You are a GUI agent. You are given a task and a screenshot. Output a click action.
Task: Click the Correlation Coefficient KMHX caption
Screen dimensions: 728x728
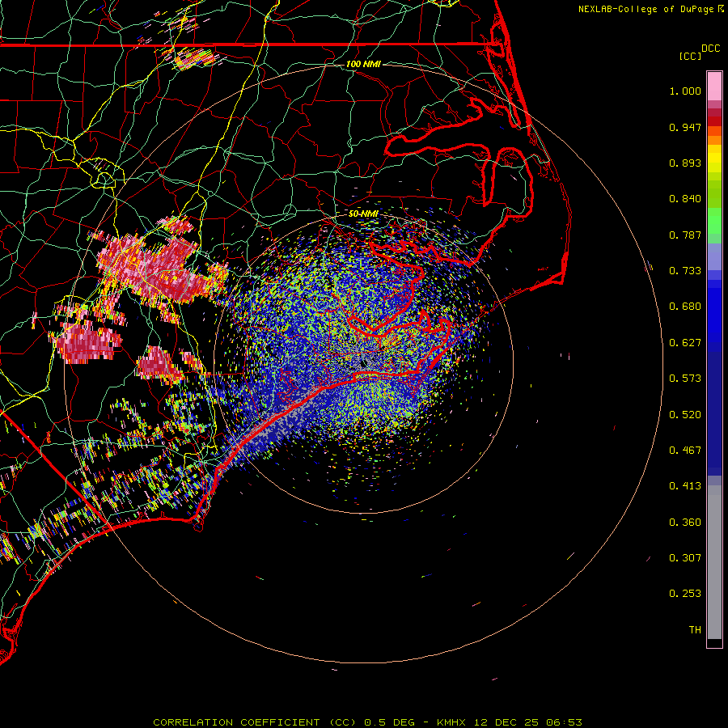pos(367,722)
